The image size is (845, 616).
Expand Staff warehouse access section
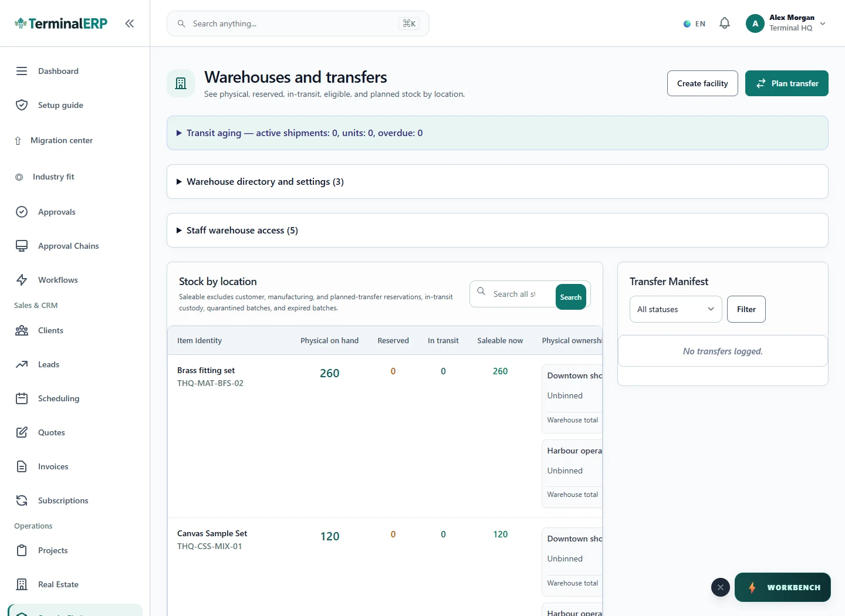pyautogui.click(x=497, y=231)
